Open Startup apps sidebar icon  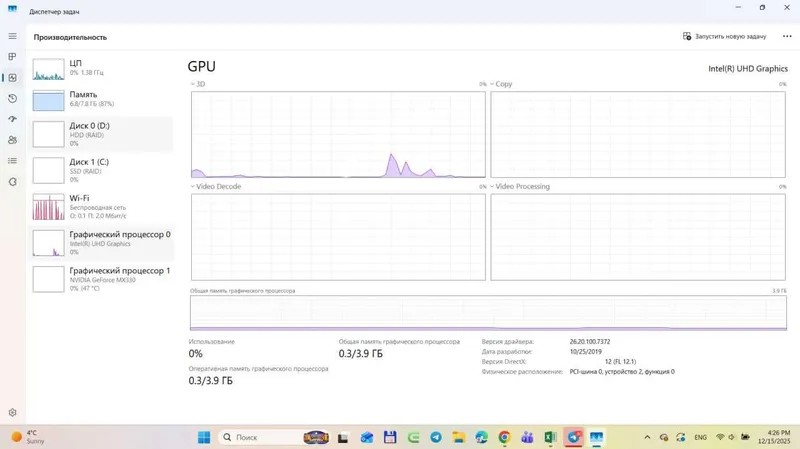[12, 119]
